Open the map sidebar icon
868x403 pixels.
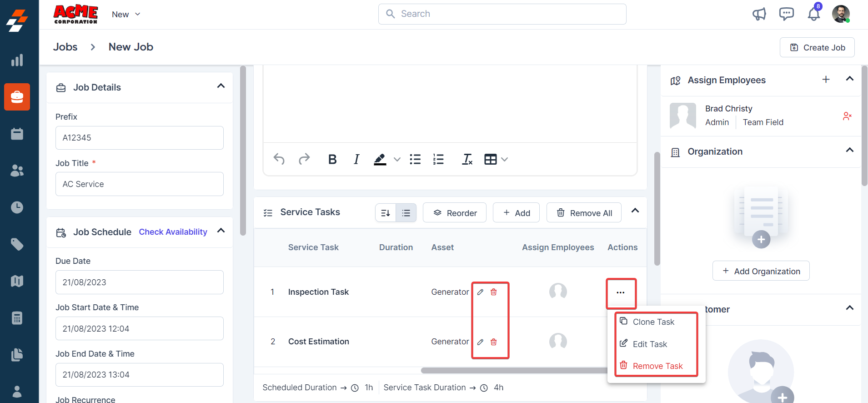pos(17,281)
